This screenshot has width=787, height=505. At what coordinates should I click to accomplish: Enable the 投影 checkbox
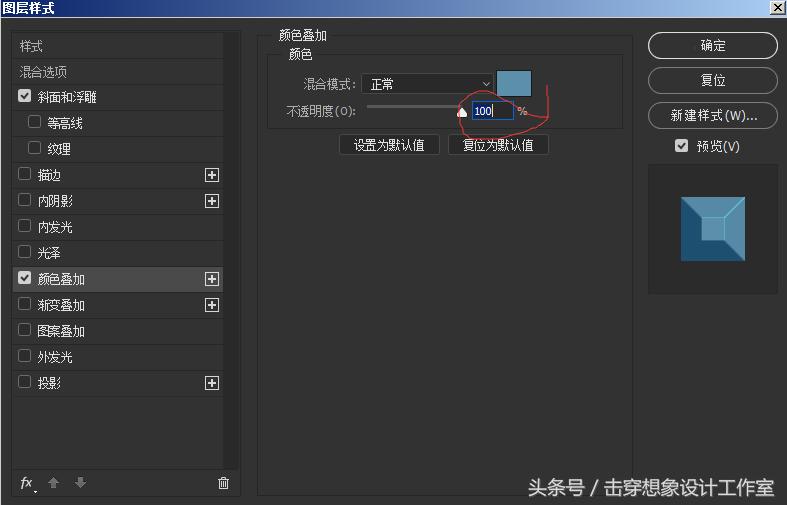click(x=24, y=383)
